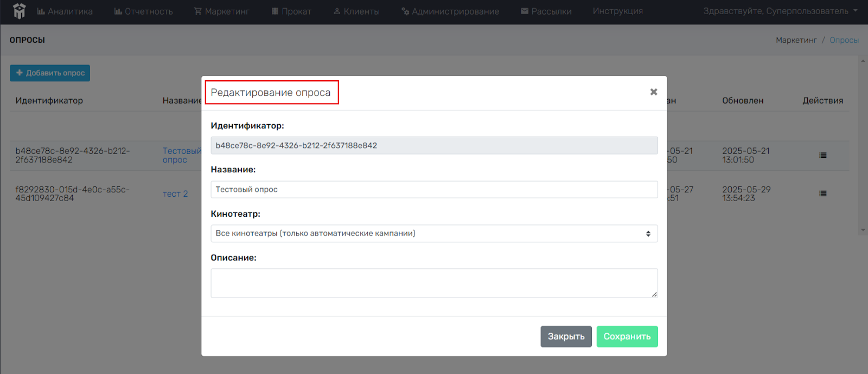Click the read-only Идентификатор field
Image resolution: width=868 pixels, height=374 pixels.
click(434, 145)
